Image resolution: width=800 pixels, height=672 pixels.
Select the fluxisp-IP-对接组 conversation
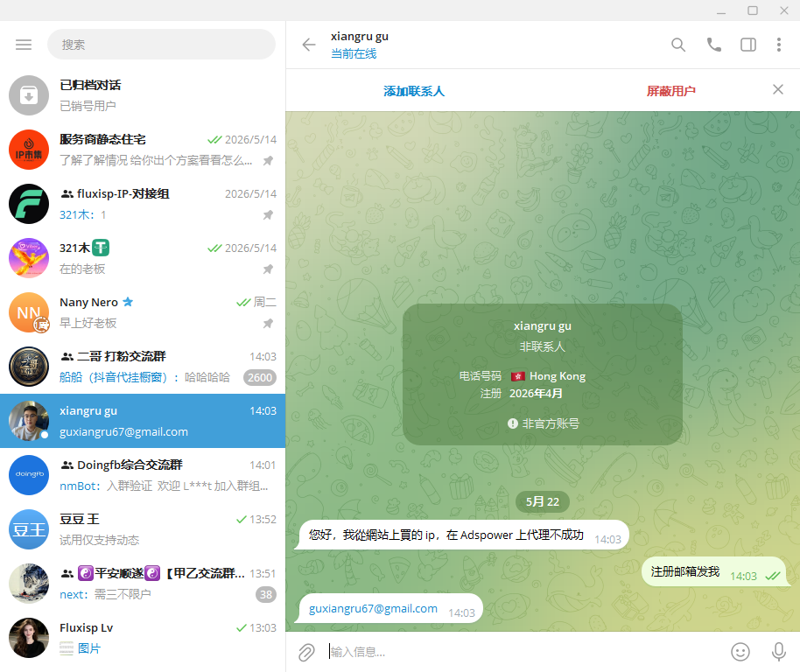[143, 204]
